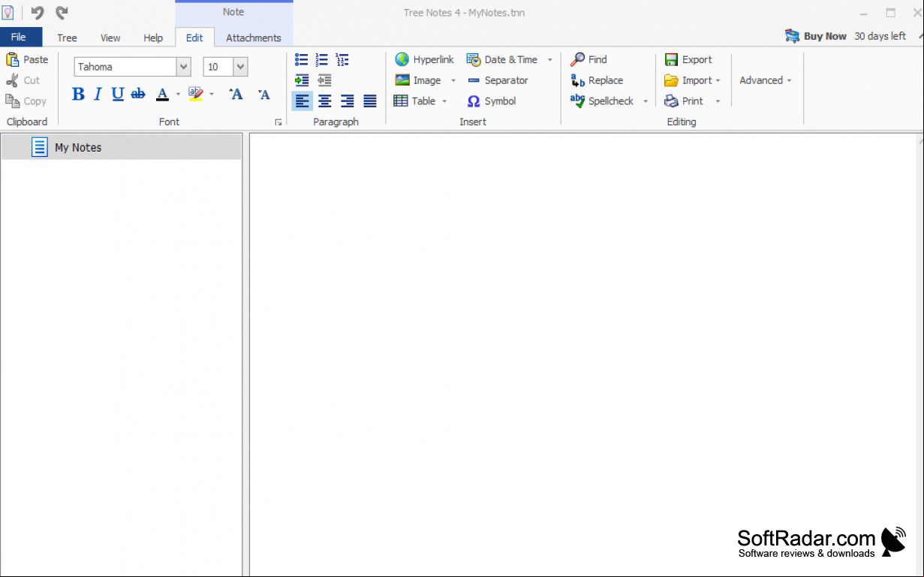Decrease font size with Shrink Font
Image resolution: width=924 pixels, height=577 pixels.
pyautogui.click(x=263, y=94)
